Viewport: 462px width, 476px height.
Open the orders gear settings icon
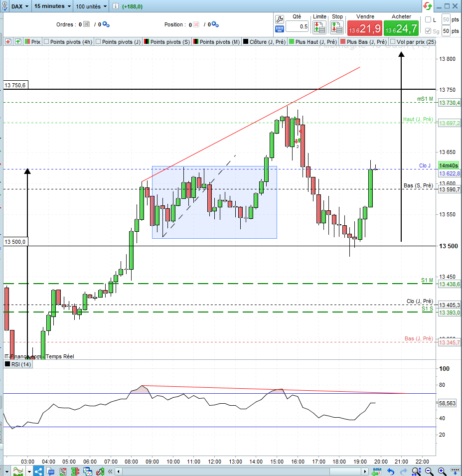[x=106, y=24]
